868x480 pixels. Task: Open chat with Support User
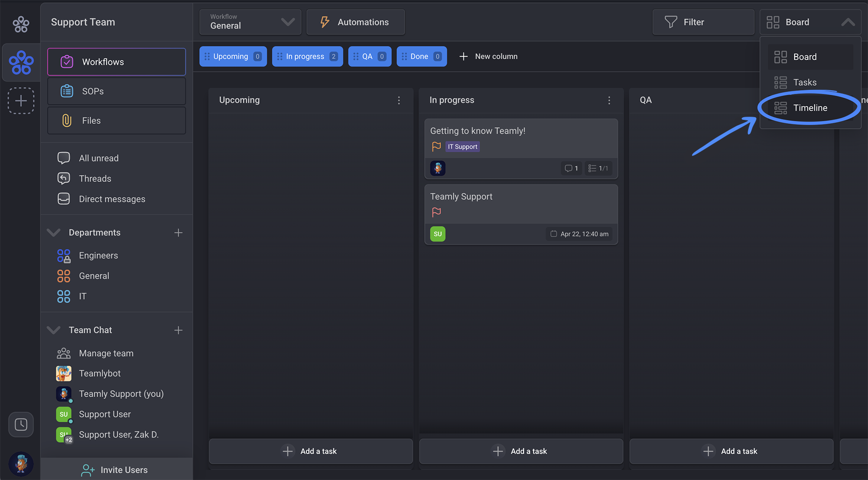point(105,414)
